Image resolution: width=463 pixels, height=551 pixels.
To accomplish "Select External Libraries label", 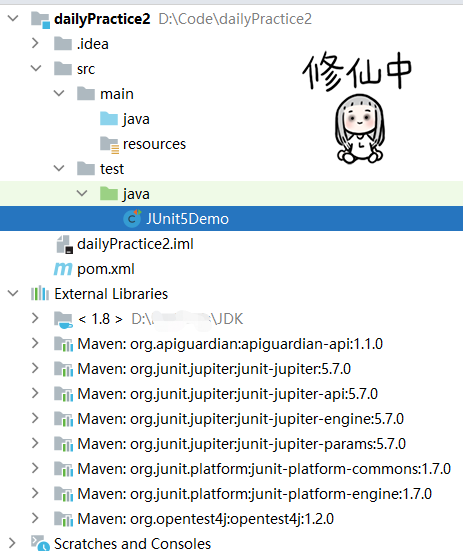I will pos(111,293).
